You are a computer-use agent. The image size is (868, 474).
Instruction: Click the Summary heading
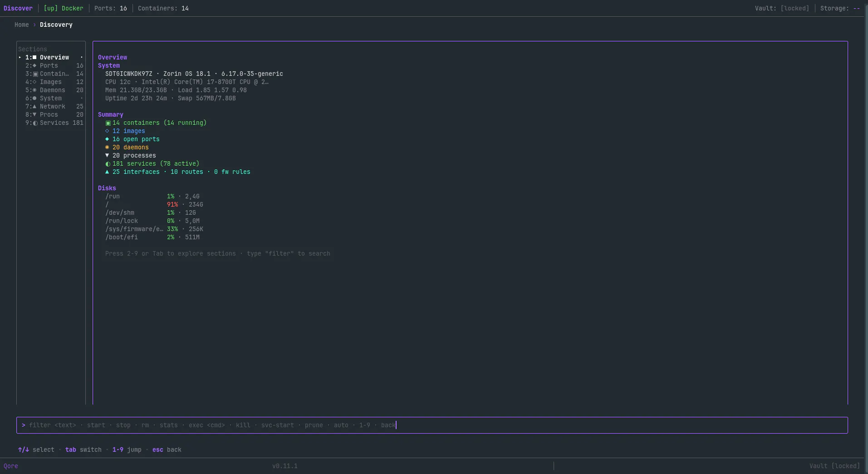click(x=111, y=114)
